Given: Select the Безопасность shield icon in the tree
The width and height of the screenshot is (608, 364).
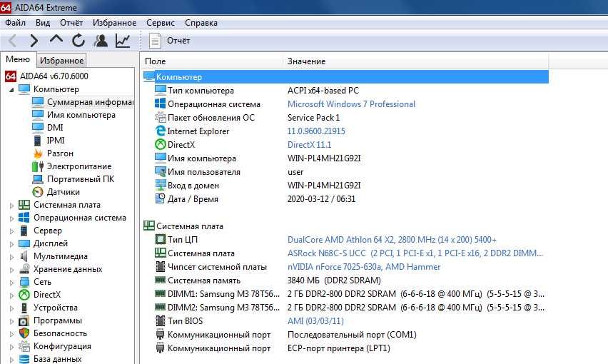Looking at the screenshot, I should coord(24,333).
